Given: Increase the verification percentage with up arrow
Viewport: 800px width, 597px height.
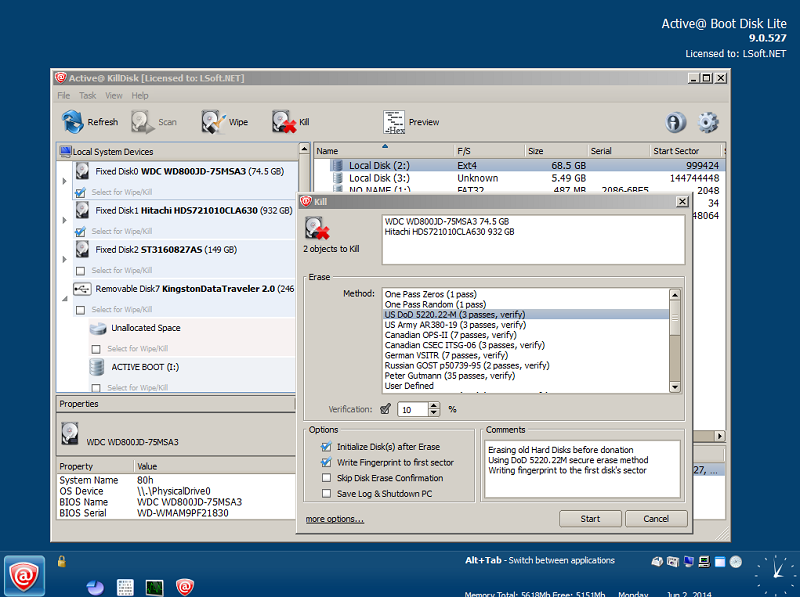Looking at the screenshot, I should pyautogui.click(x=434, y=406).
